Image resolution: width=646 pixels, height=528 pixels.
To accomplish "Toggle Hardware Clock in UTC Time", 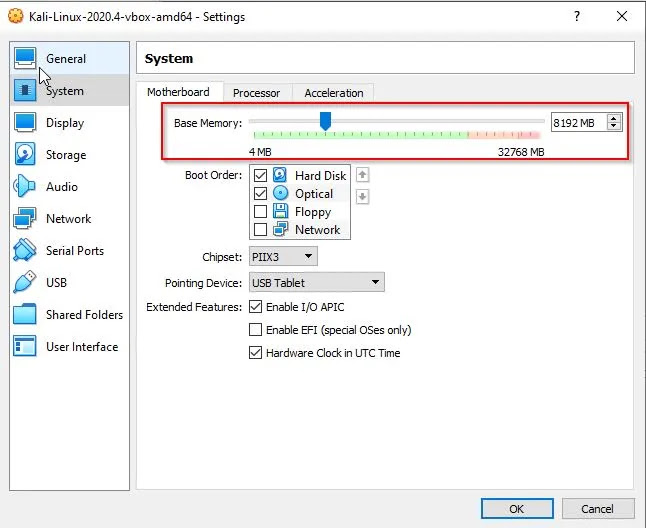I will (x=255, y=353).
